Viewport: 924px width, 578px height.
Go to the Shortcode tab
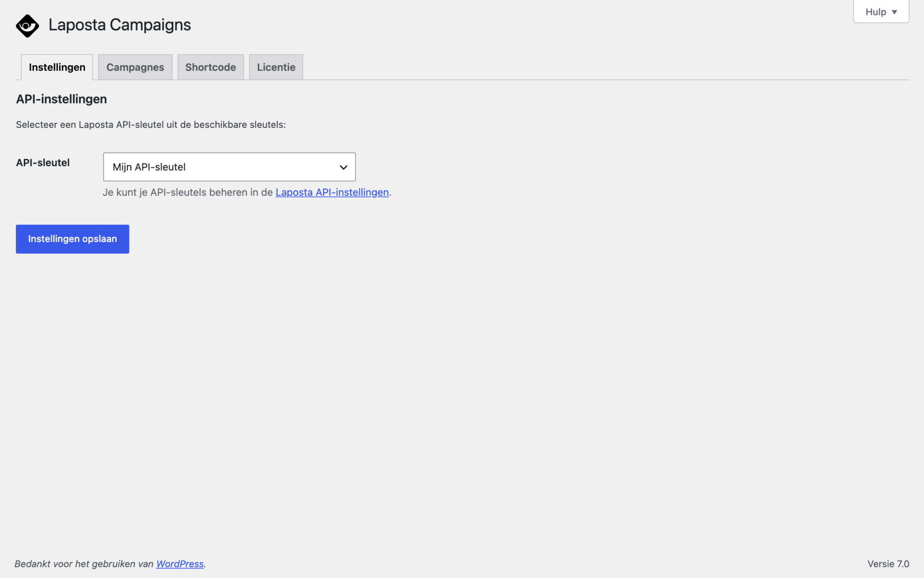point(210,67)
